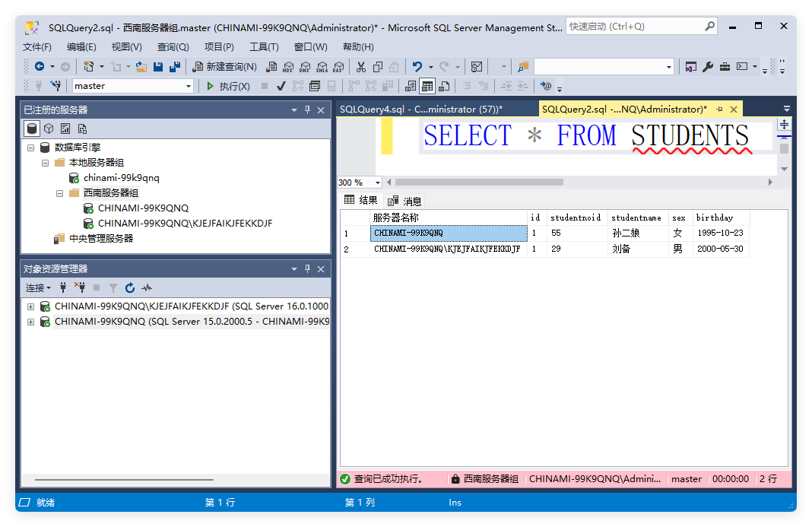Toggle results to file mode
The height and width of the screenshot is (527, 812).
(x=444, y=86)
